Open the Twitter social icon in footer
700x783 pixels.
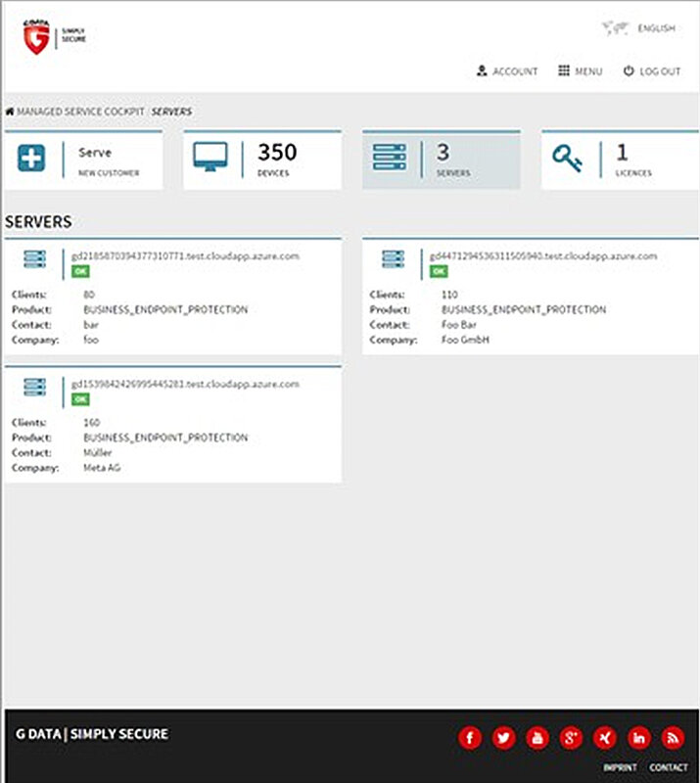pos(503,738)
